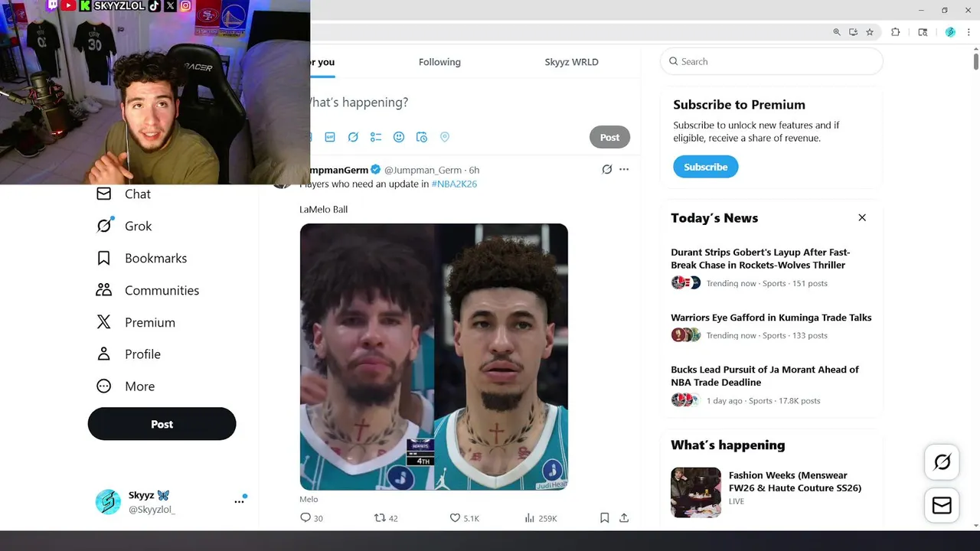Like the LaMelo Ball post

click(x=464, y=518)
